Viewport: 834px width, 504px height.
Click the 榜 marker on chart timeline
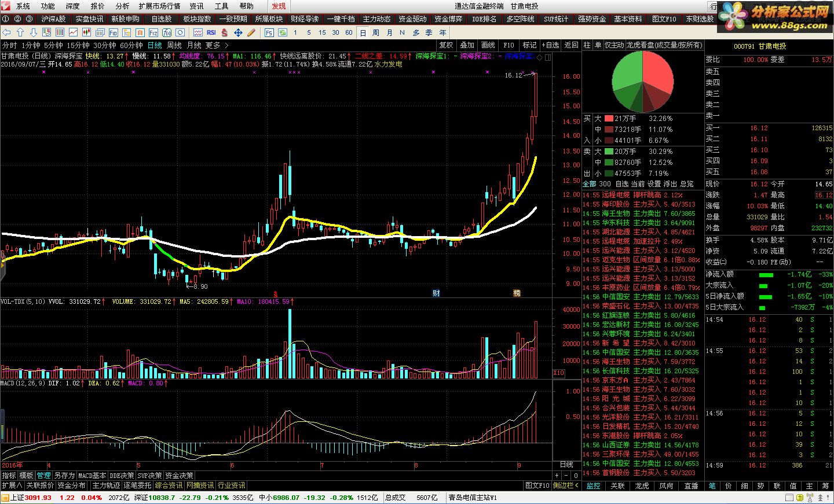517,293
